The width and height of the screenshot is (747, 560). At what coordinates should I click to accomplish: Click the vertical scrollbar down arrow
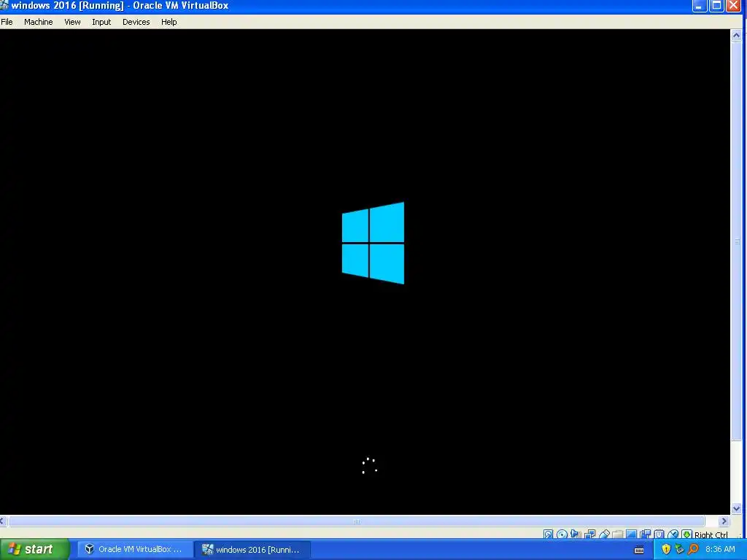tap(736, 508)
